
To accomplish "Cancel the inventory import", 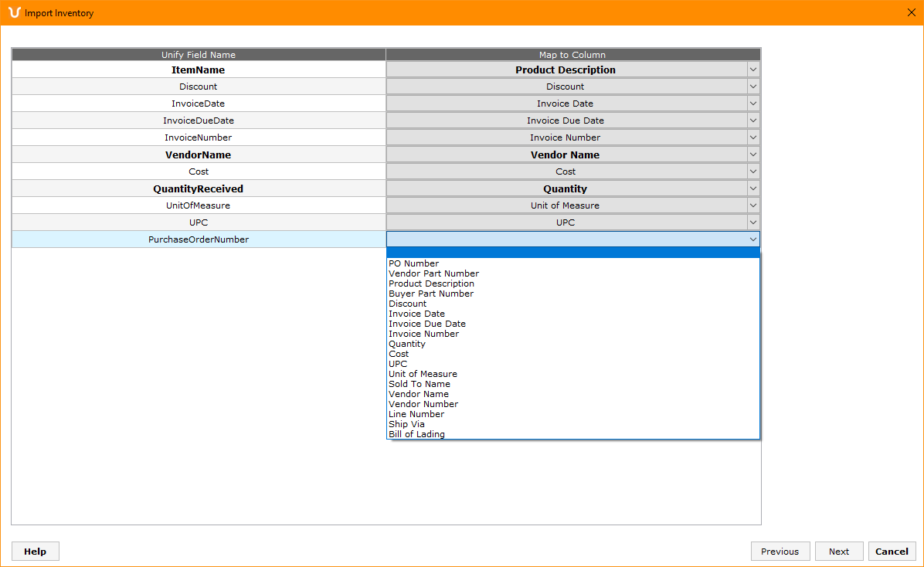I will [x=892, y=552].
